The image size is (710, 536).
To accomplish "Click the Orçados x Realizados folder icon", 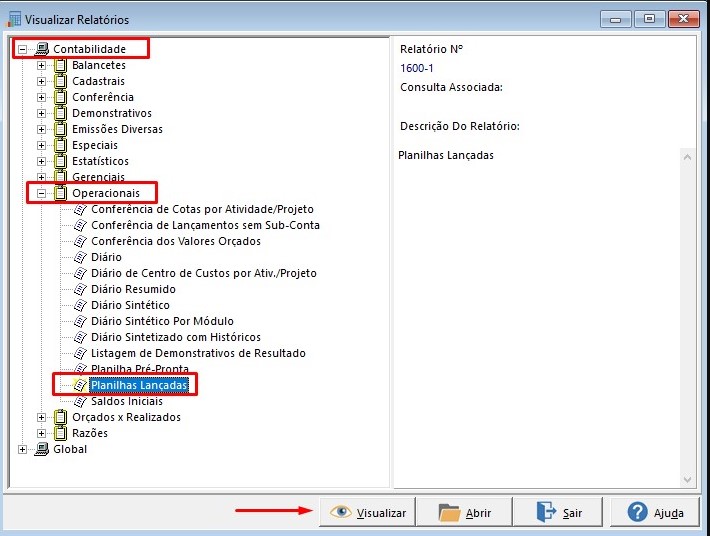I will coord(61,417).
